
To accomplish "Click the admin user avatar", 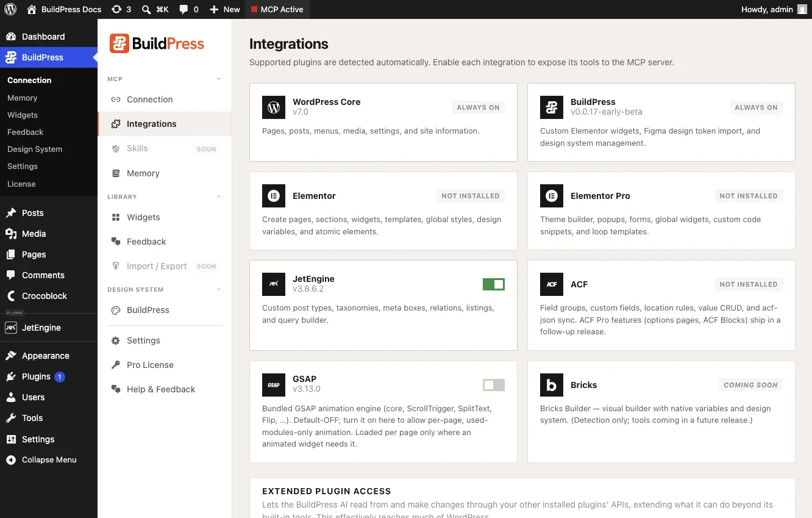I will (802, 9).
